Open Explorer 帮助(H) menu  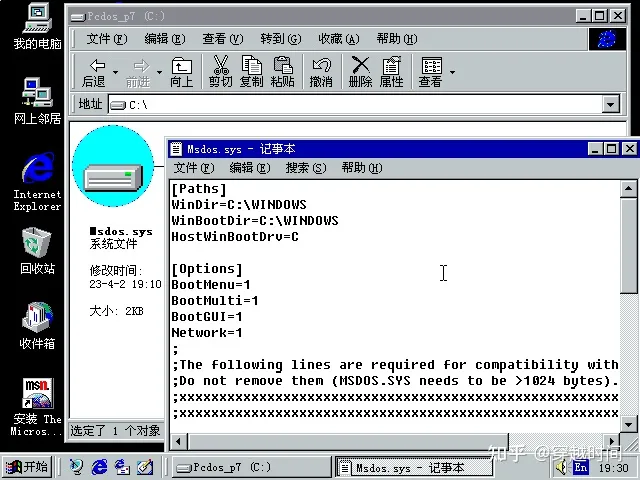(x=397, y=39)
